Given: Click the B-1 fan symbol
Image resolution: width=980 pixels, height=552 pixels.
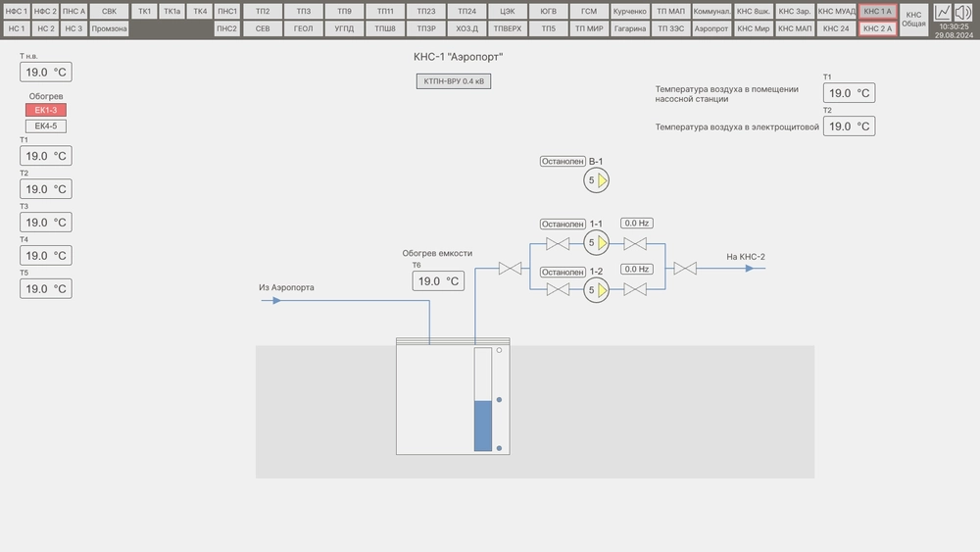Looking at the screenshot, I should pyautogui.click(x=597, y=180).
